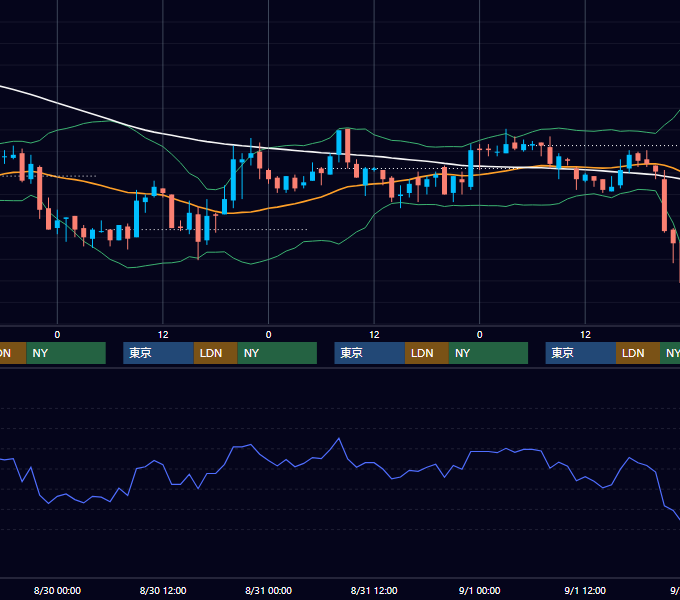Select the 9/1 12:00 date label
Viewport: 680px width, 600px height.
point(585,590)
